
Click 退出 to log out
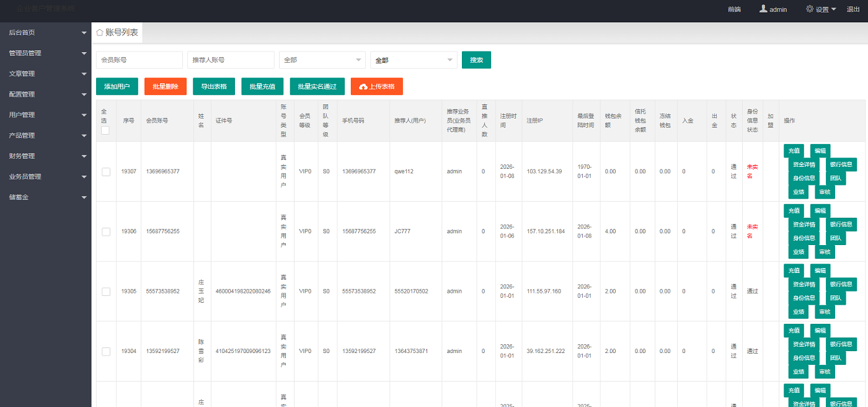[x=853, y=9]
